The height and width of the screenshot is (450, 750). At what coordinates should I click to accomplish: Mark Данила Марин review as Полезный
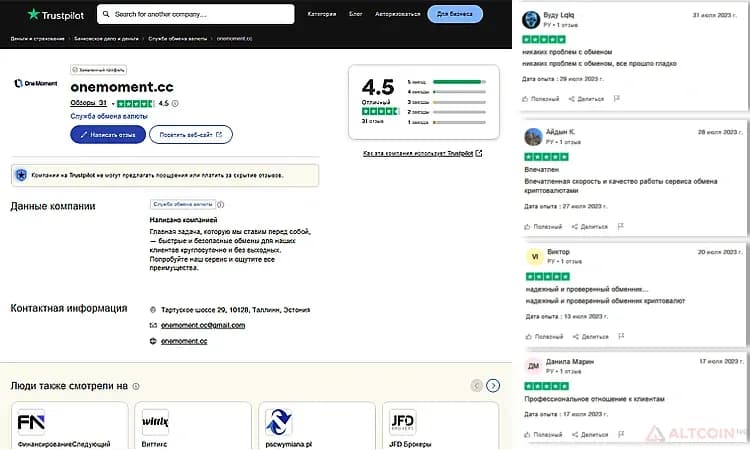(x=543, y=435)
